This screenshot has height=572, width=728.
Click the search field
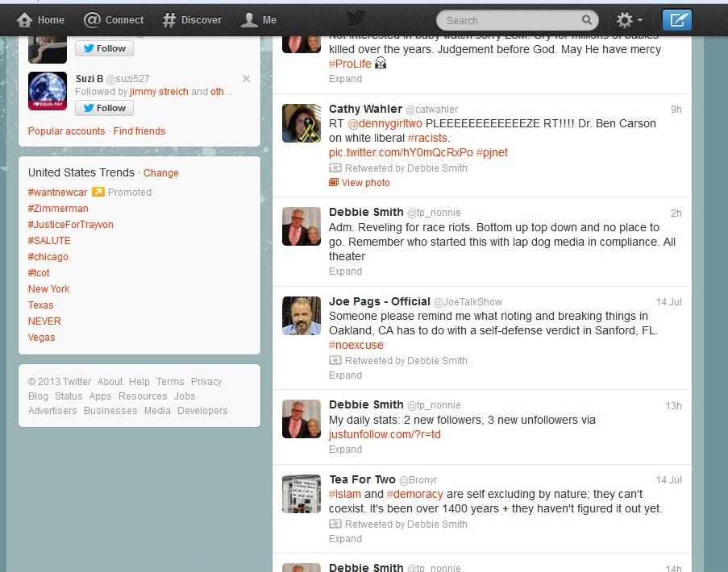coord(518,20)
